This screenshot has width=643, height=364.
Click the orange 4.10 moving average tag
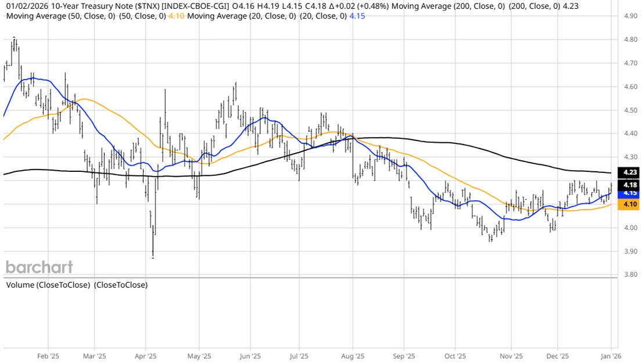(629, 204)
